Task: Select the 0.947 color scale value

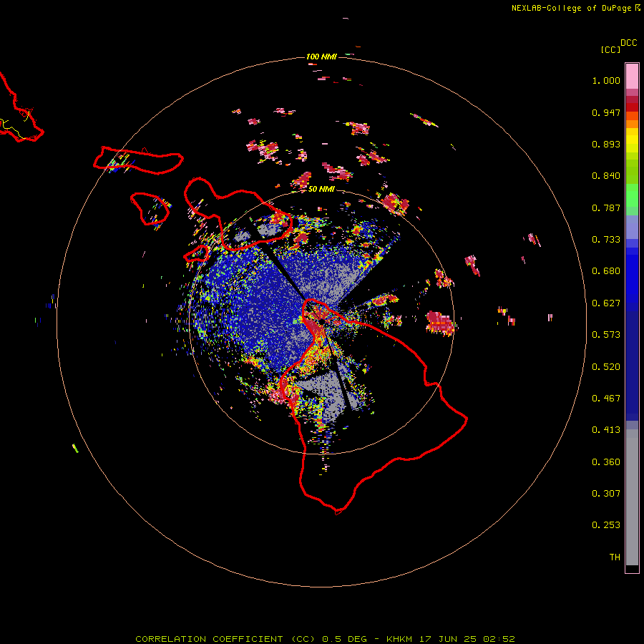Action: [606, 112]
